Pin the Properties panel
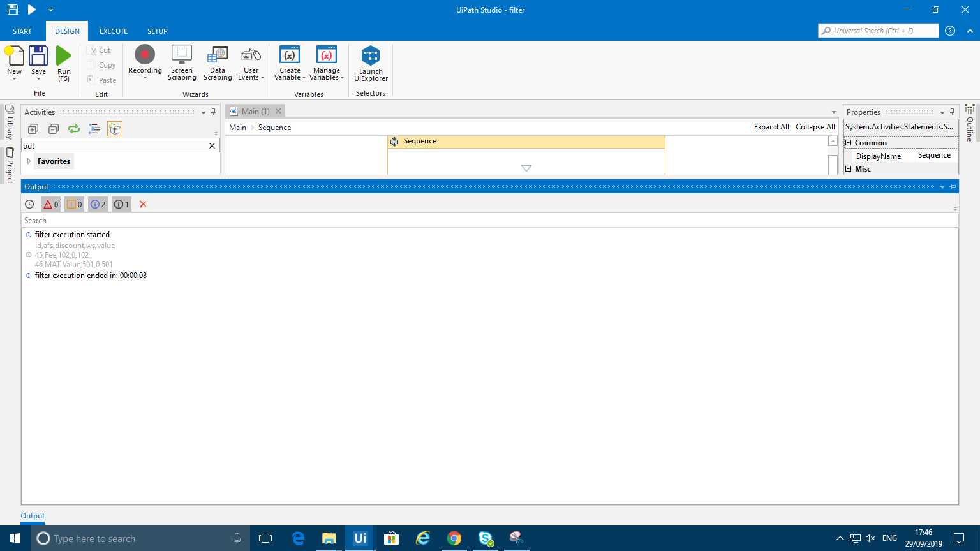 (953, 112)
